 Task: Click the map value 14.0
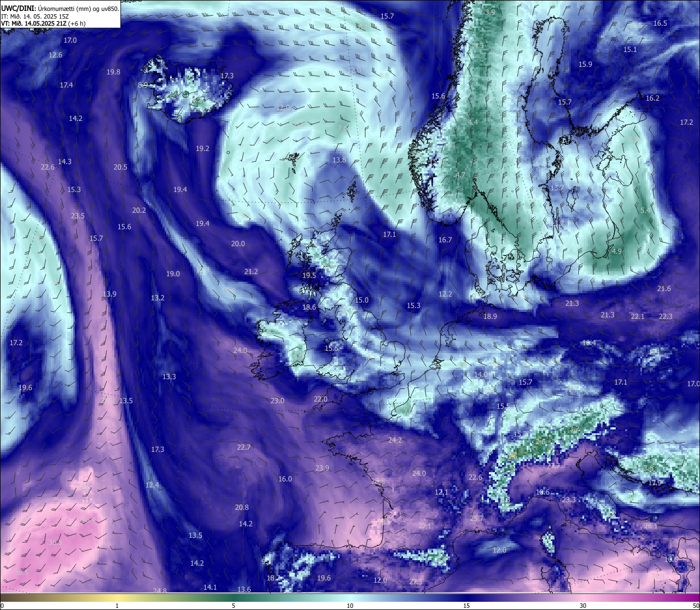(x=481, y=374)
